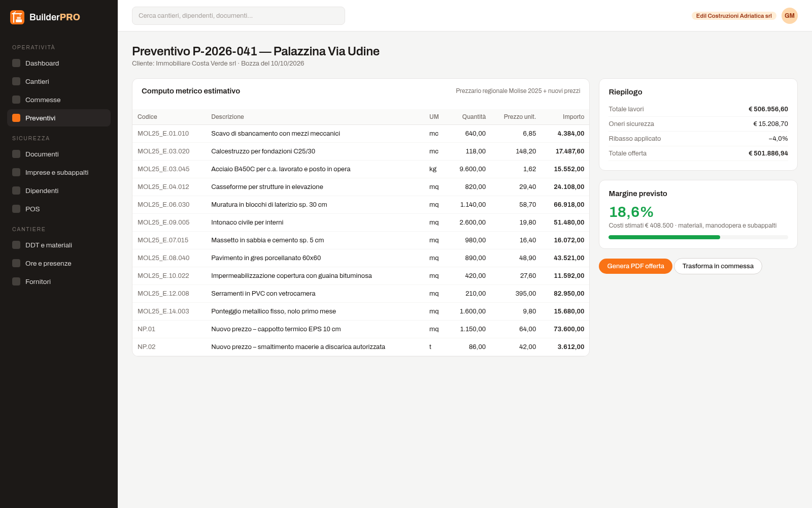This screenshot has height=508, width=812.
Task: Click the Ore e presenze icon
Action: click(16, 263)
